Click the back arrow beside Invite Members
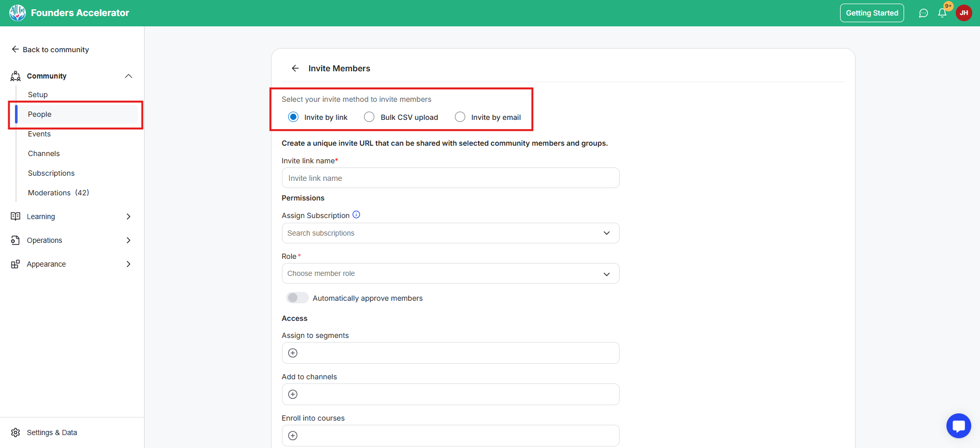Screen dimensions: 980x448 click(x=295, y=68)
